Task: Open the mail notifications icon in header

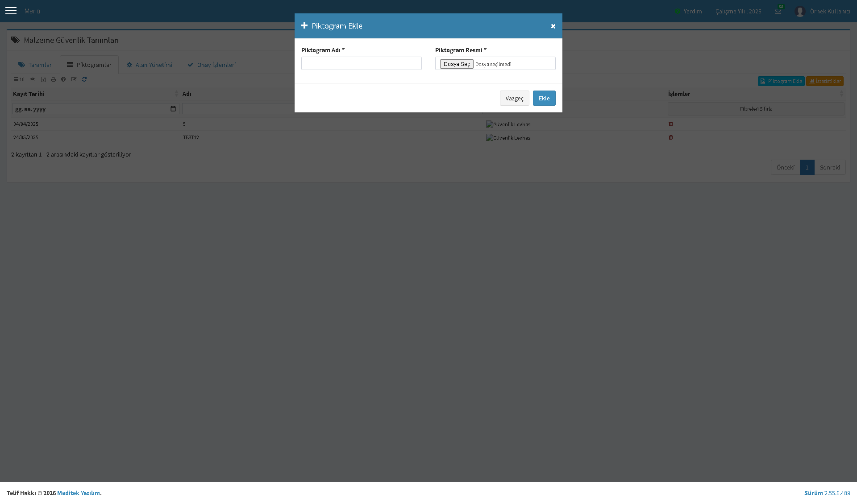Action: (778, 11)
